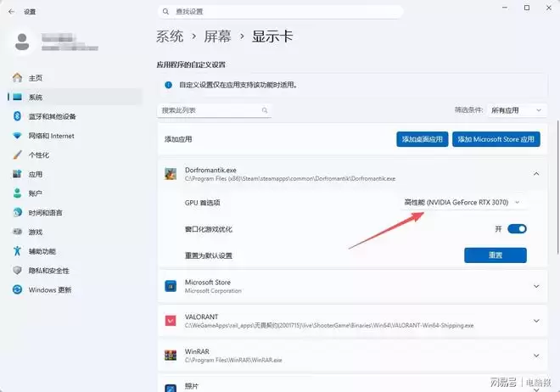Open the GPU 首选项 dropdown
Image resolution: width=560 pixels, height=392 pixels.
pyautogui.click(x=462, y=203)
